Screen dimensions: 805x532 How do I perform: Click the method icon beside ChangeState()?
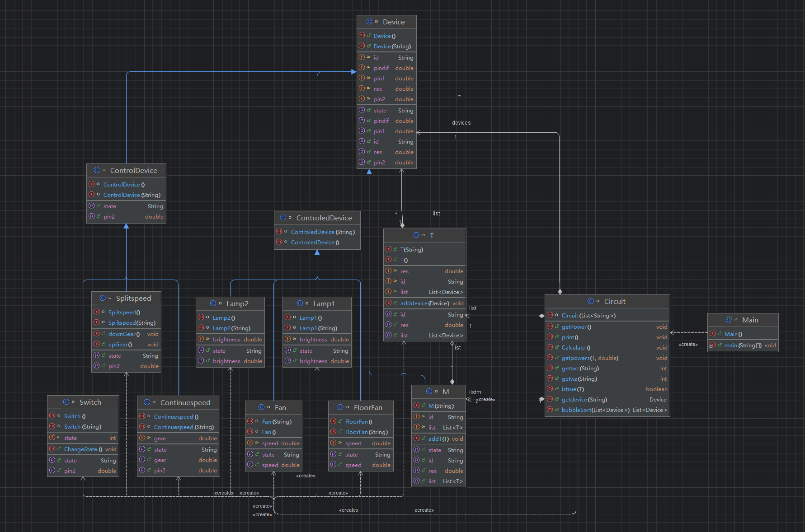point(52,449)
